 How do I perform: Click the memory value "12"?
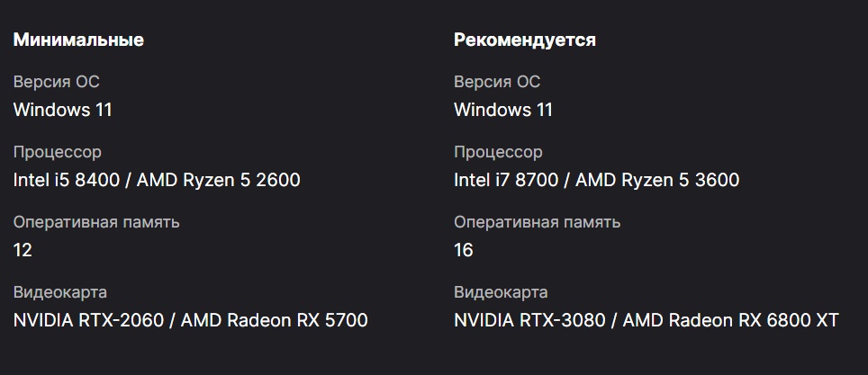click(x=23, y=250)
